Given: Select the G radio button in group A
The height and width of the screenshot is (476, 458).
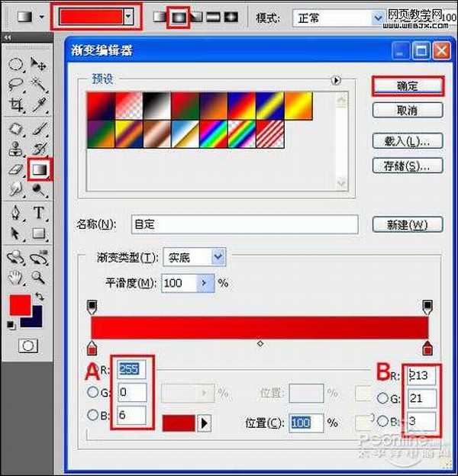Looking at the screenshot, I should coord(94,394).
